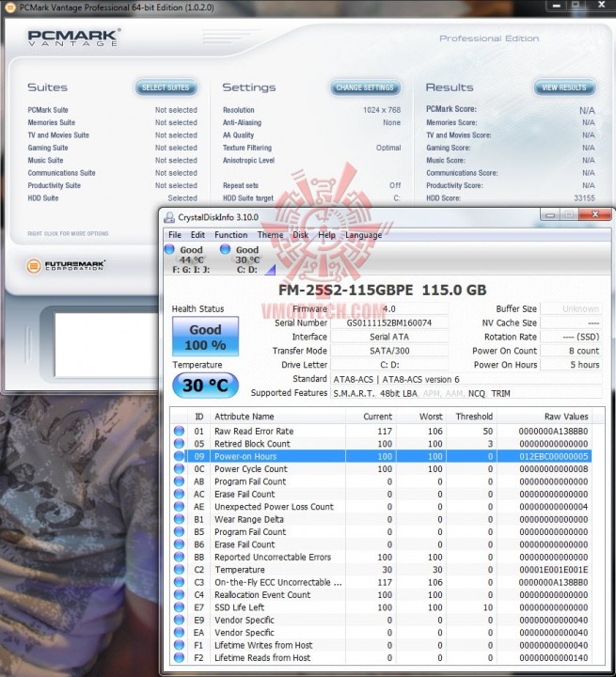The height and width of the screenshot is (677, 616).
Task: Click status icon for AB Program Fail Count
Action: pyautogui.click(x=179, y=481)
